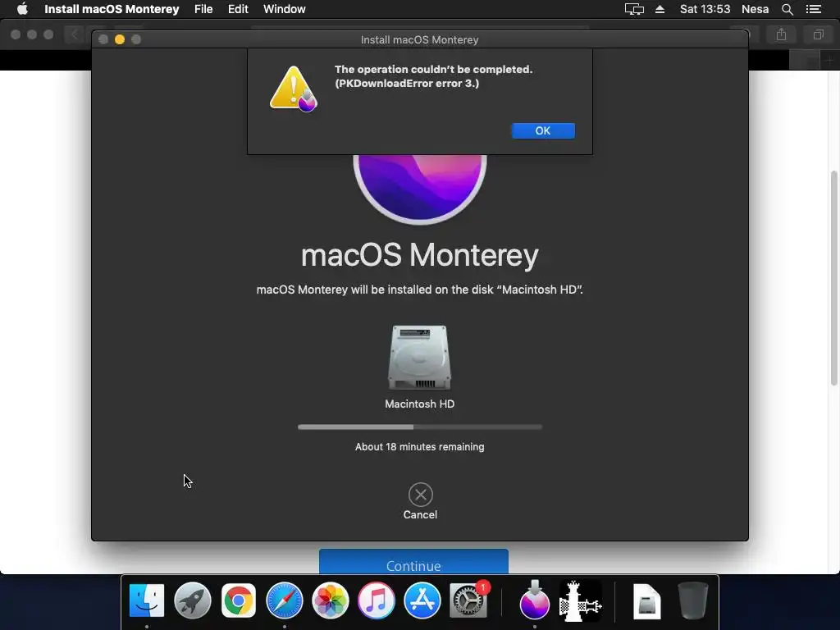Click OK in the PKDownloadError dialog
840x630 pixels.
(x=543, y=130)
